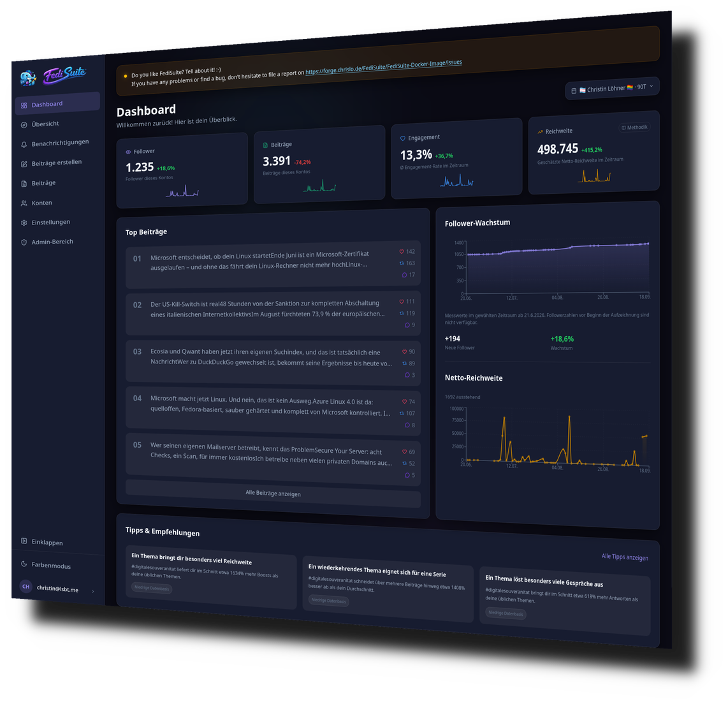Open tip about wiederkehrendes Thema für eine Serie
The height and width of the screenshot is (704, 728).
(388, 589)
